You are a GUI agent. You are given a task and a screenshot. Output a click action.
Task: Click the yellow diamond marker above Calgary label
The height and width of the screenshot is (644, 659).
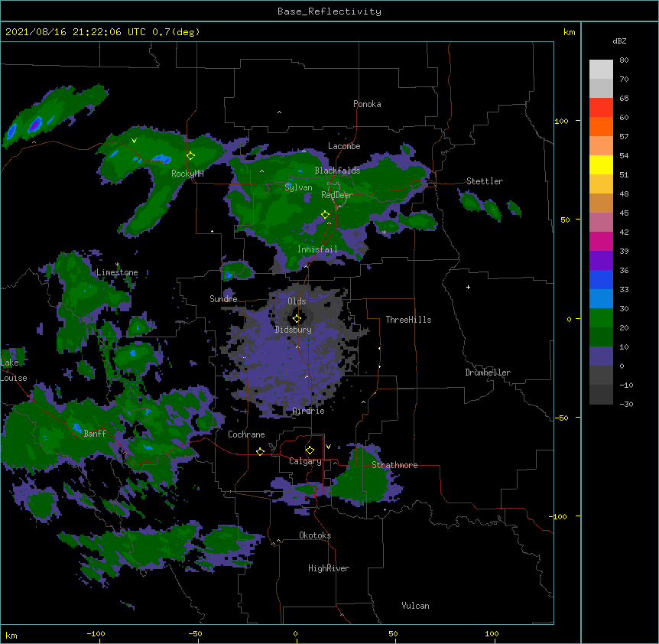310,450
